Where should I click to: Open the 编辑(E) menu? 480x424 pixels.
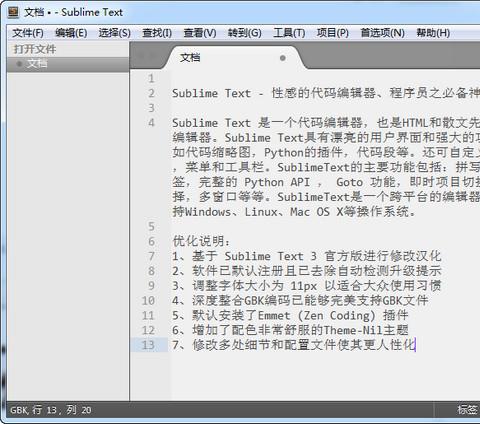coord(71,33)
